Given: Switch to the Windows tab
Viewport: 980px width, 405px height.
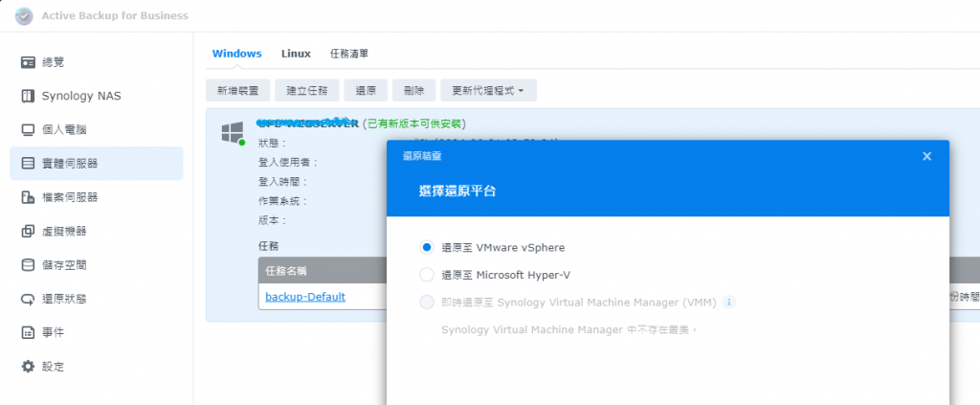Looking at the screenshot, I should tap(237, 54).
